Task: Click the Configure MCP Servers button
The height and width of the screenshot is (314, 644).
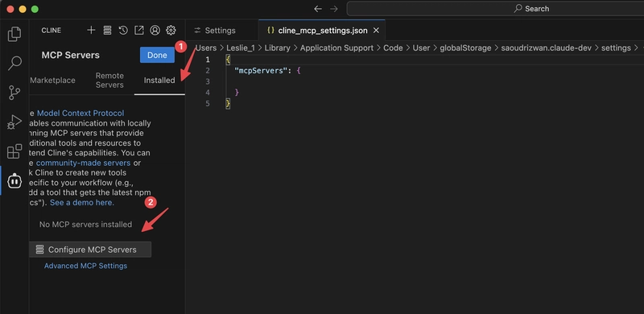Action: pyautogui.click(x=90, y=250)
